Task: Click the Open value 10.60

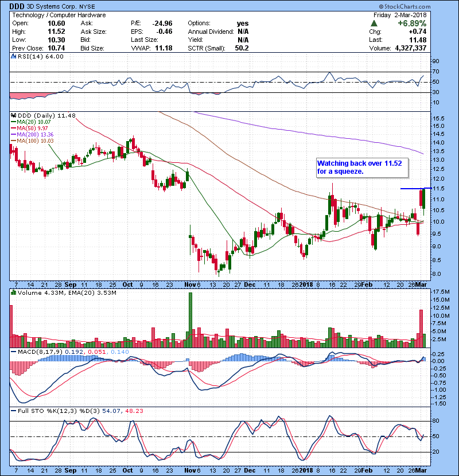Action: 56,24
